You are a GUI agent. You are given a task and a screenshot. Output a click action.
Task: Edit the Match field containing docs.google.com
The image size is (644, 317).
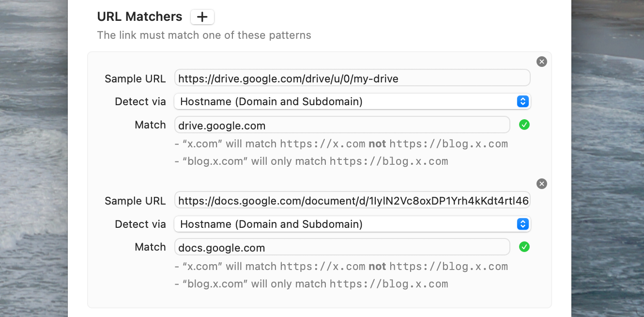[x=342, y=247]
